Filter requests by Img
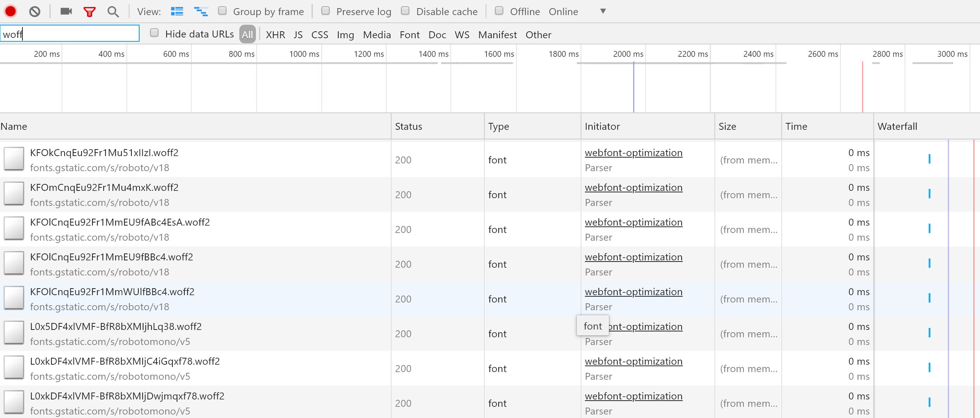Screen dimensions: 980x418 [x=345, y=35]
